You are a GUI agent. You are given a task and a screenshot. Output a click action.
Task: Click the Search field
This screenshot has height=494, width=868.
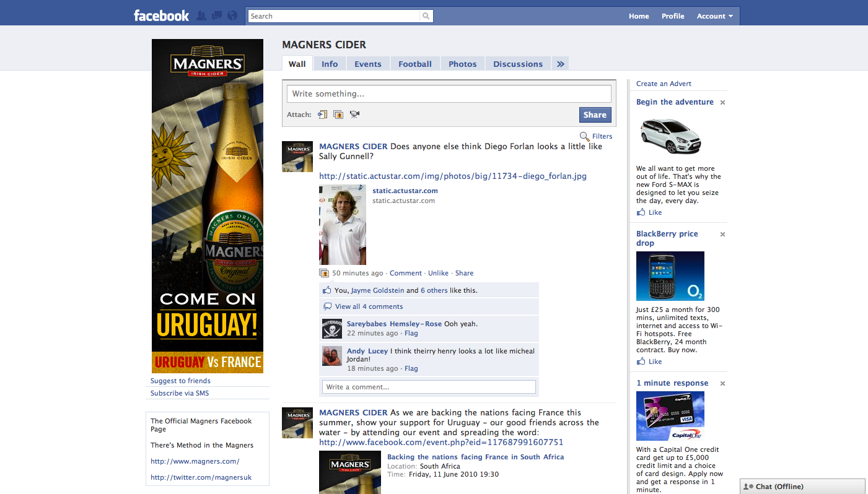(x=334, y=16)
